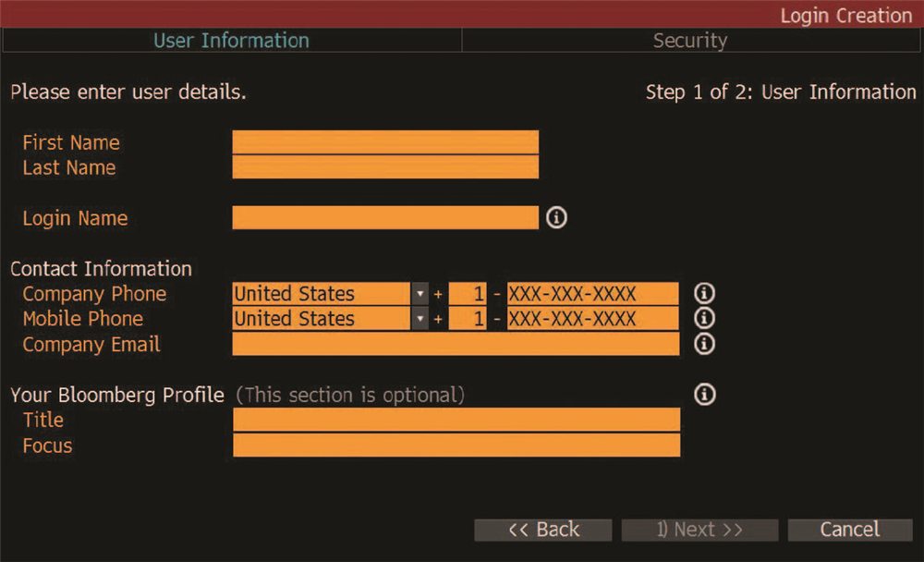This screenshot has width=924, height=562.
Task: Switch to the Security tab
Action: click(690, 41)
